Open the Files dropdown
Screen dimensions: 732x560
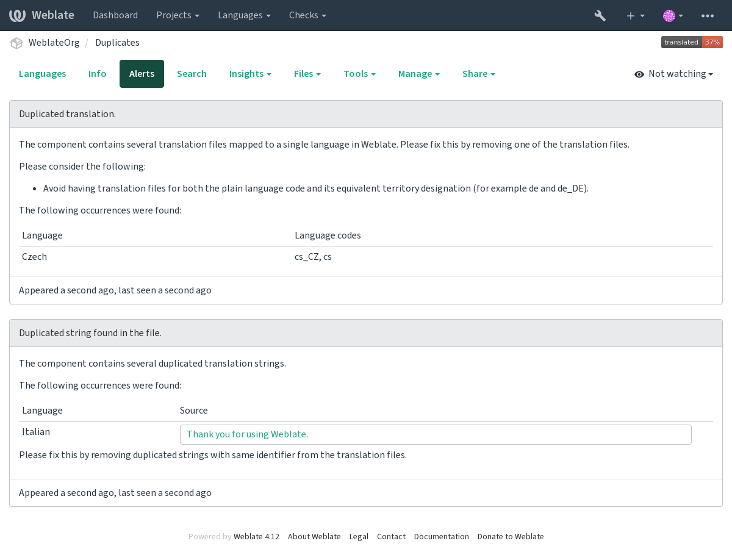tap(307, 74)
